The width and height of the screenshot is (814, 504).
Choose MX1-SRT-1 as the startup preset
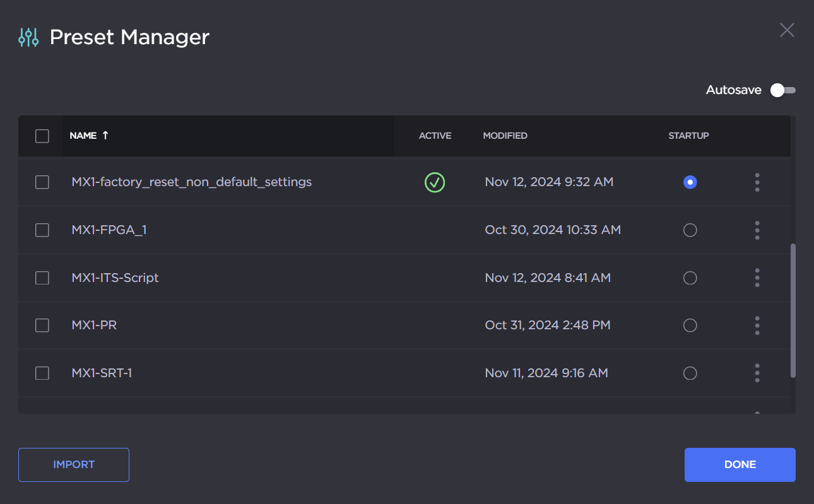[x=690, y=373]
